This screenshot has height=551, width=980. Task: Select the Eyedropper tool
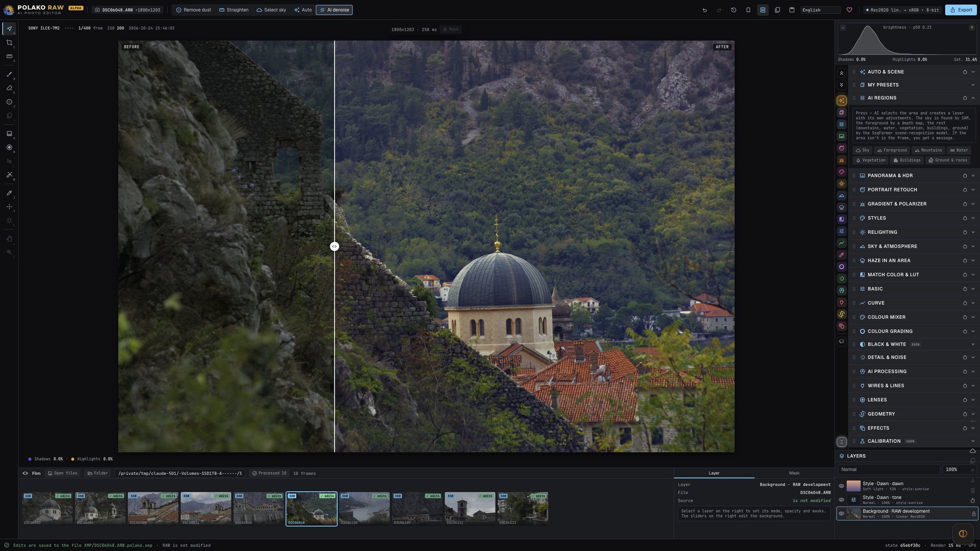[x=9, y=193]
